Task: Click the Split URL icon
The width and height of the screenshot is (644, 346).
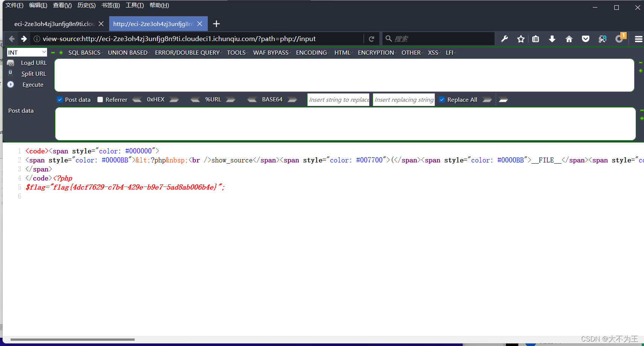Action: pos(11,73)
